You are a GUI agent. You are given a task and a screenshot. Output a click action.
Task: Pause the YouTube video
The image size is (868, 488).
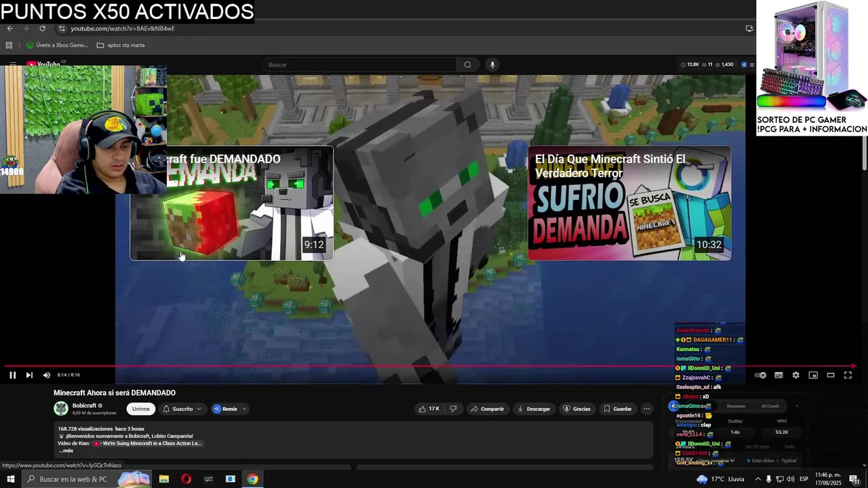click(12, 375)
